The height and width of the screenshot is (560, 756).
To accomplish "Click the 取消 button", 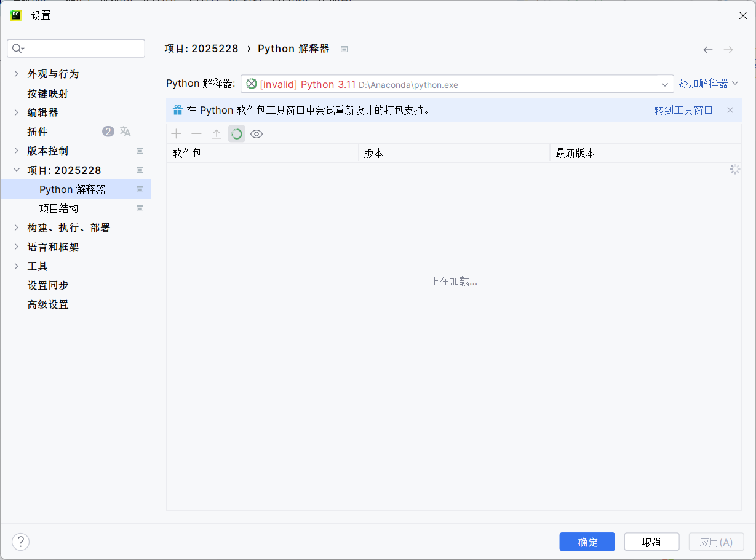I will tap(651, 542).
